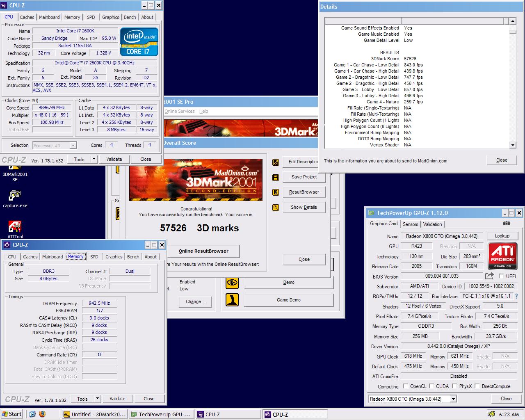Click the ATI Radeon logo in GPU-Z
The height and width of the screenshot is (420, 525).
(502, 256)
